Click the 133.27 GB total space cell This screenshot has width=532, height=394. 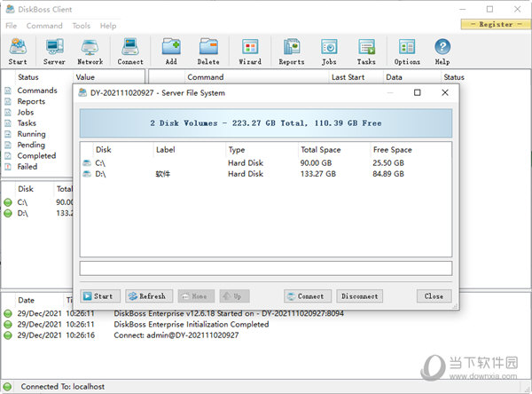click(318, 174)
